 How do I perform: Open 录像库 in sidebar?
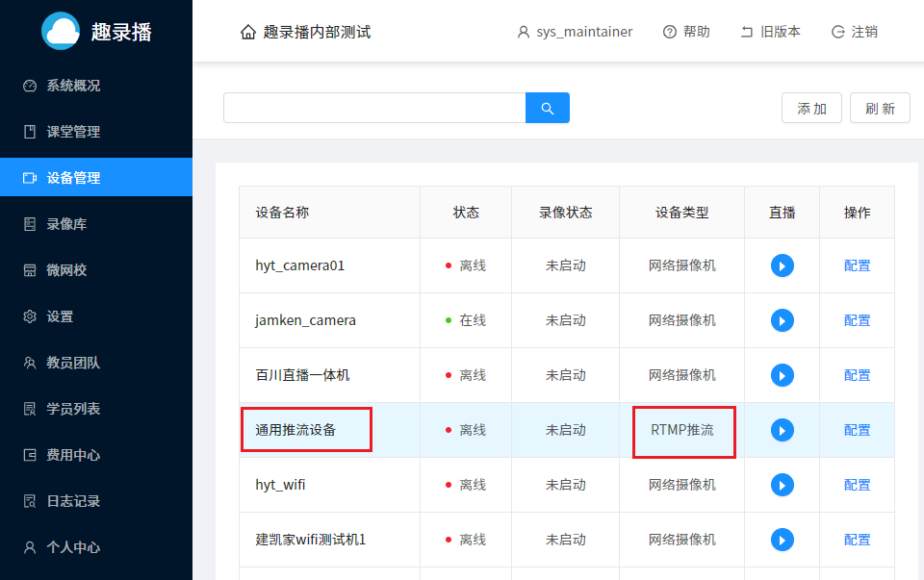[96, 224]
